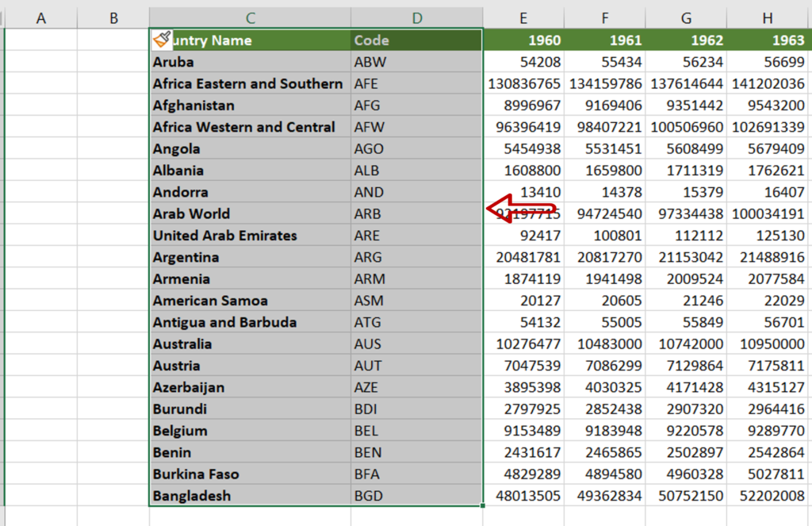
Task: Click the AFG code cell
Action: 417,106
